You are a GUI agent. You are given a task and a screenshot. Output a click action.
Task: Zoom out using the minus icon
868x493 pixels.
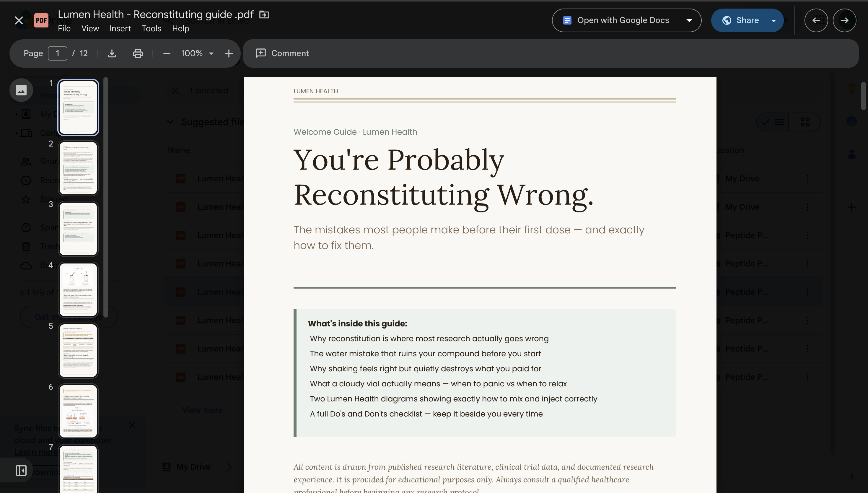(x=167, y=53)
